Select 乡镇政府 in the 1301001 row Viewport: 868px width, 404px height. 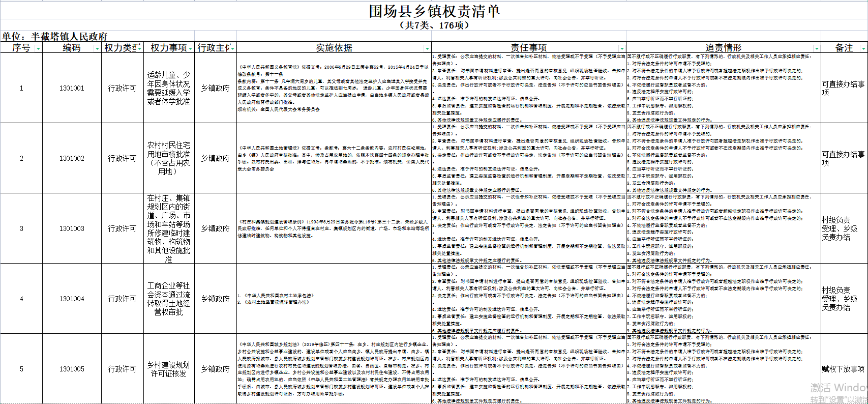[216, 88]
